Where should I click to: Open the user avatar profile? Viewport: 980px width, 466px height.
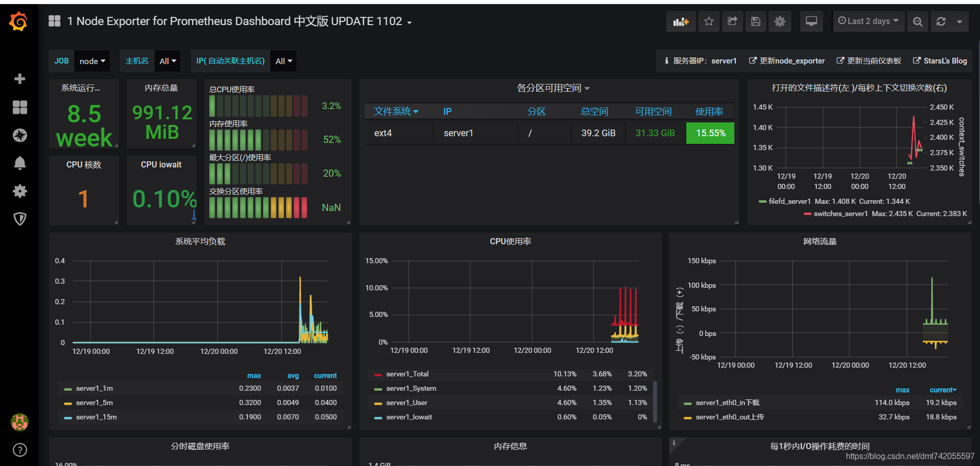19,422
